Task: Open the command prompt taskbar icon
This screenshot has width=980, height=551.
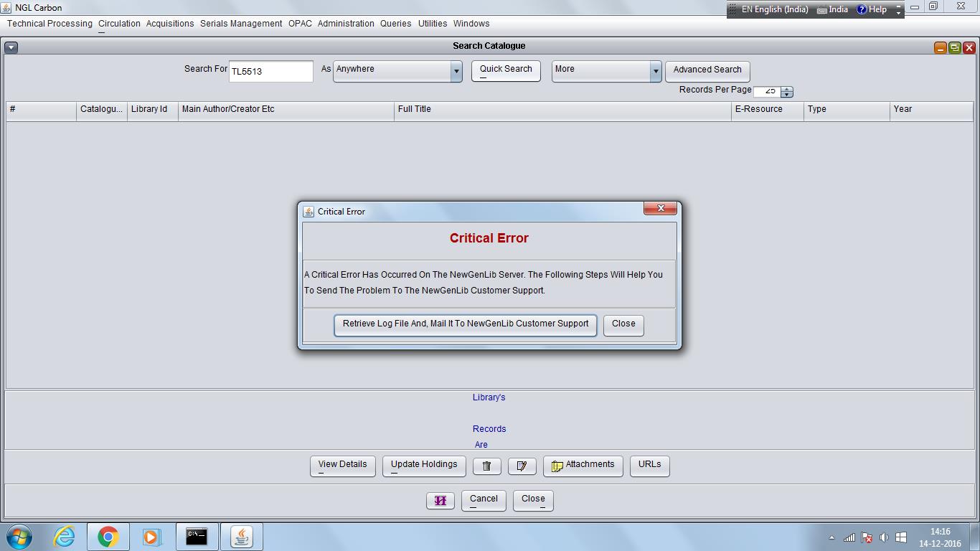Action: tap(197, 537)
